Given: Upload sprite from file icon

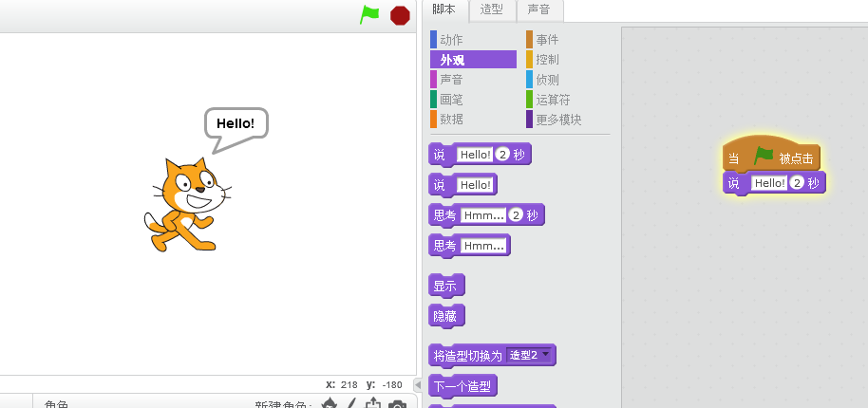Looking at the screenshot, I should point(373,404).
